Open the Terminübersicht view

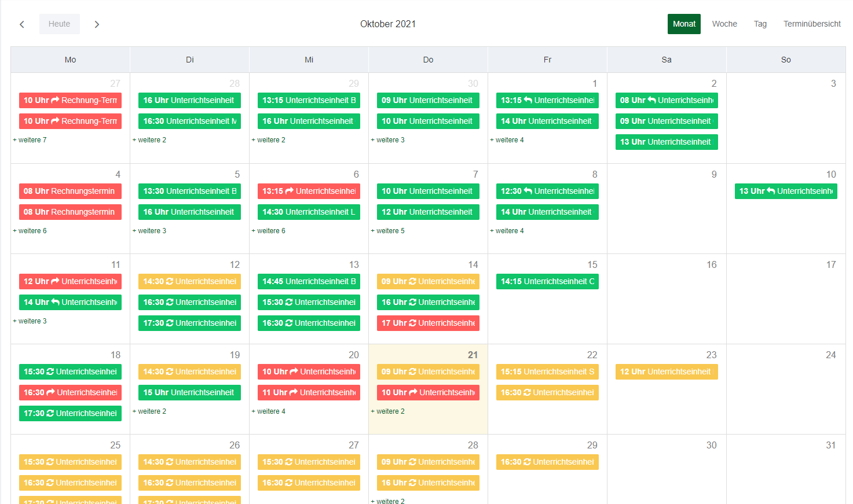[811, 24]
